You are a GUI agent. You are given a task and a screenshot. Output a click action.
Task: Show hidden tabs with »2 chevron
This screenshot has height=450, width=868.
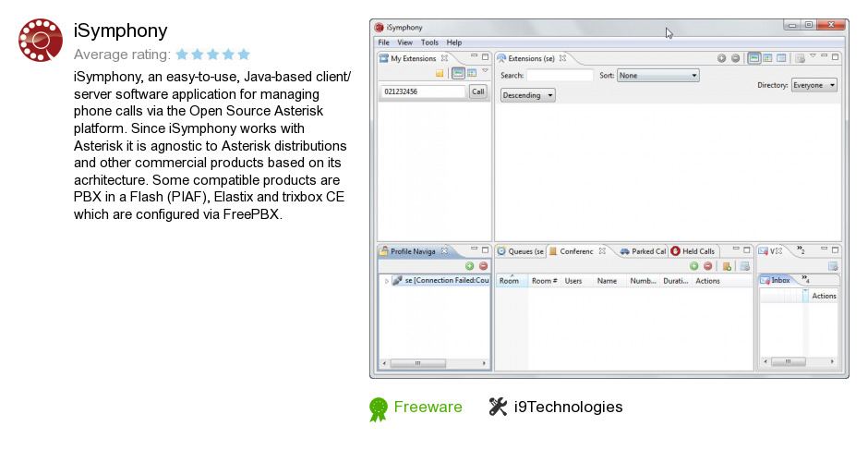pos(801,249)
